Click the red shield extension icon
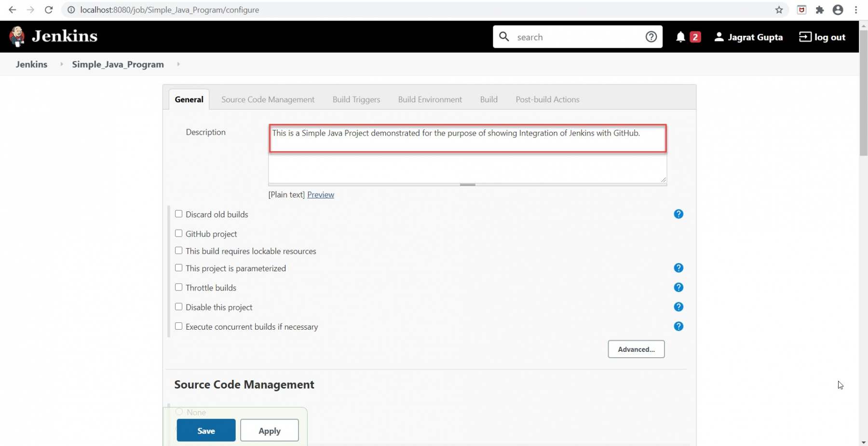This screenshot has width=868, height=446. pos(801,10)
